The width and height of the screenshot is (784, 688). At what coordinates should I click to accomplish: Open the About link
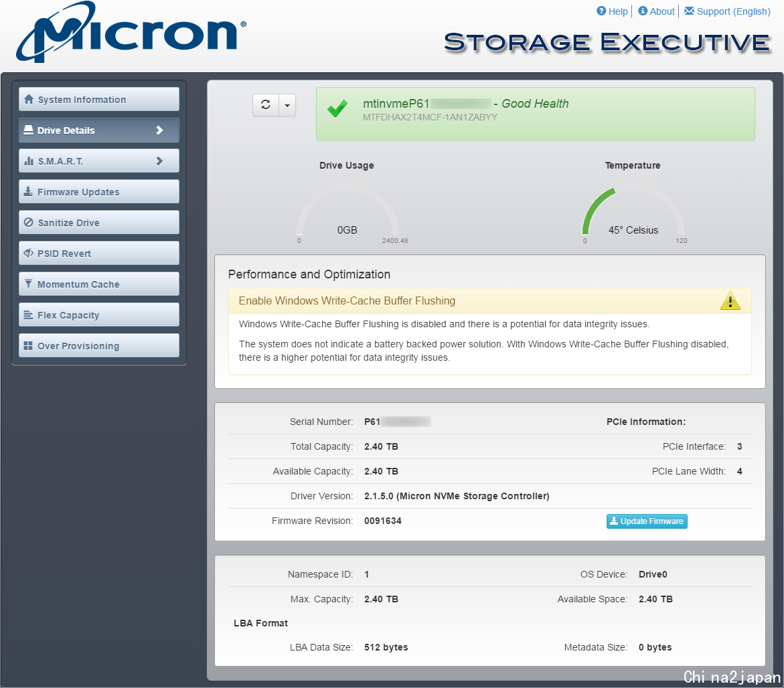pyautogui.click(x=662, y=11)
